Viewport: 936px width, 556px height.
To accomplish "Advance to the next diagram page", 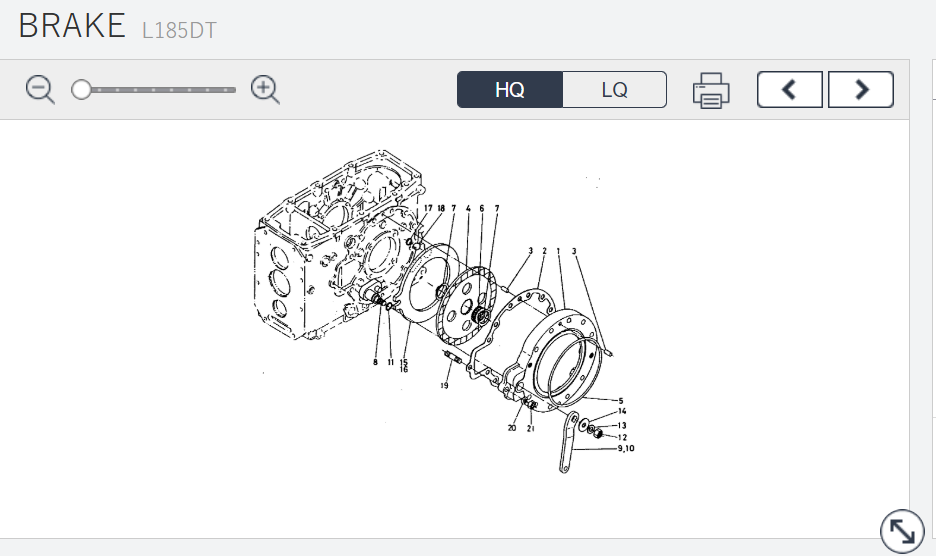I will tap(861, 90).
